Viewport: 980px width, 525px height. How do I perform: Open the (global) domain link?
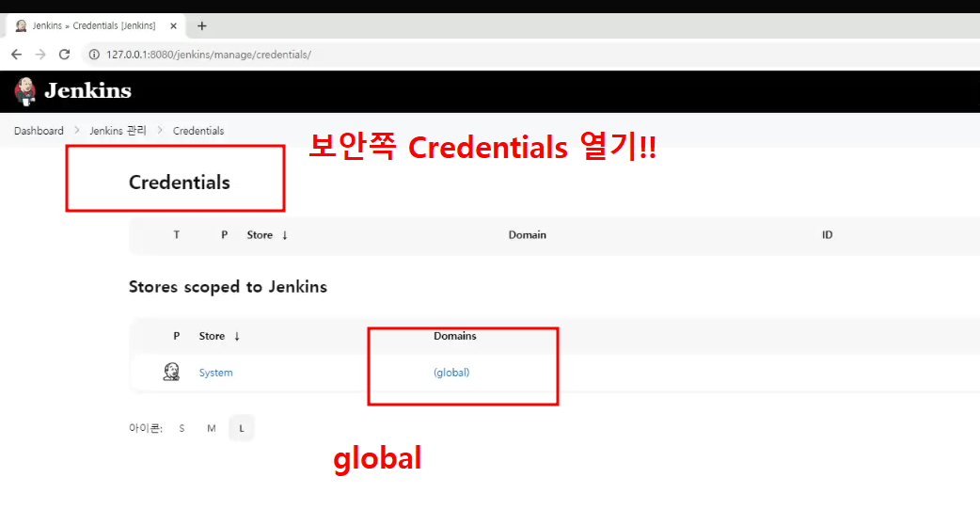[x=451, y=373]
